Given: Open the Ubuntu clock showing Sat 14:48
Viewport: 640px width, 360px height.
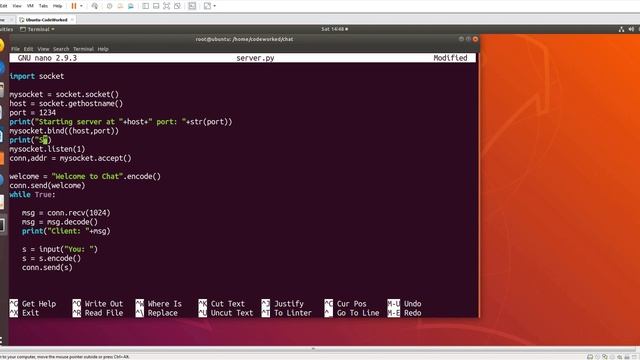Looking at the screenshot, I should pyautogui.click(x=334, y=29).
